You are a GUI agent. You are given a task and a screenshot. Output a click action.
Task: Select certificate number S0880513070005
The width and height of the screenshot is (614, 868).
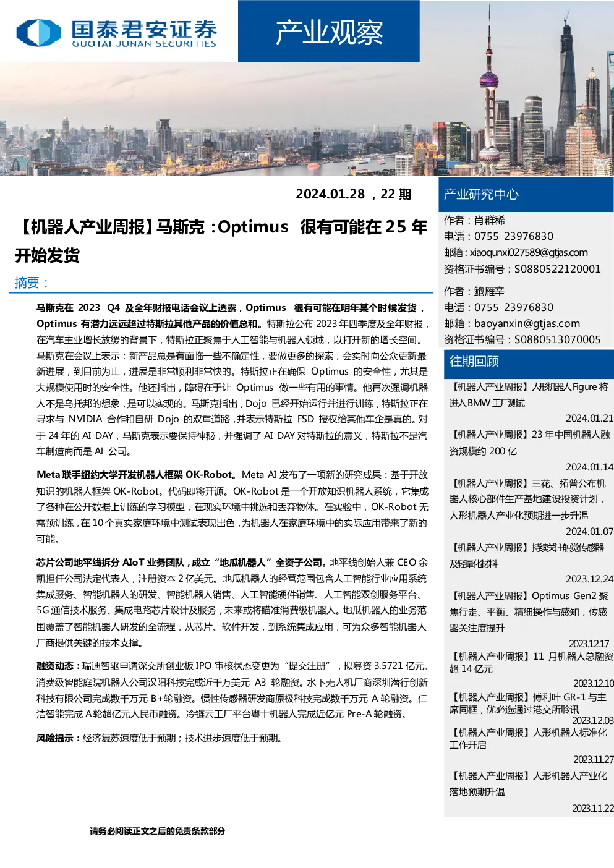point(558,339)
